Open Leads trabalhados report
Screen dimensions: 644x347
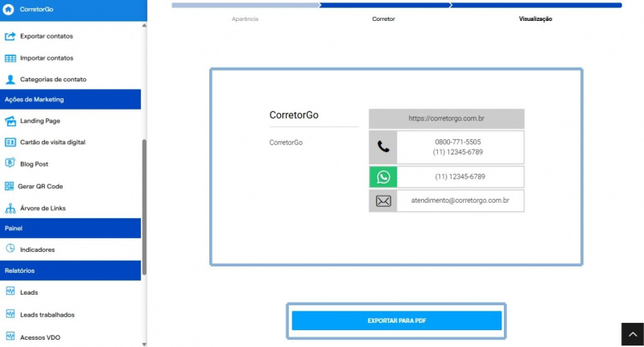click(47, 315)
